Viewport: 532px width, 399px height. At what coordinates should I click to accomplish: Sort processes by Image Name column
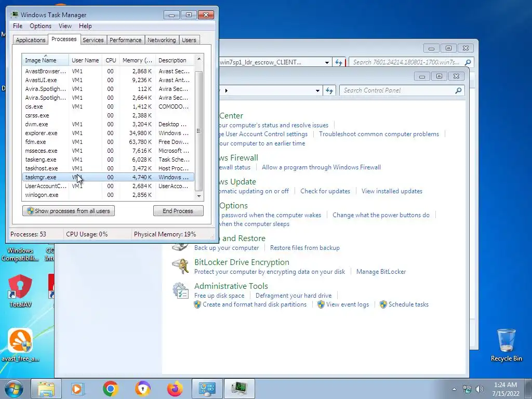[46, 60]
